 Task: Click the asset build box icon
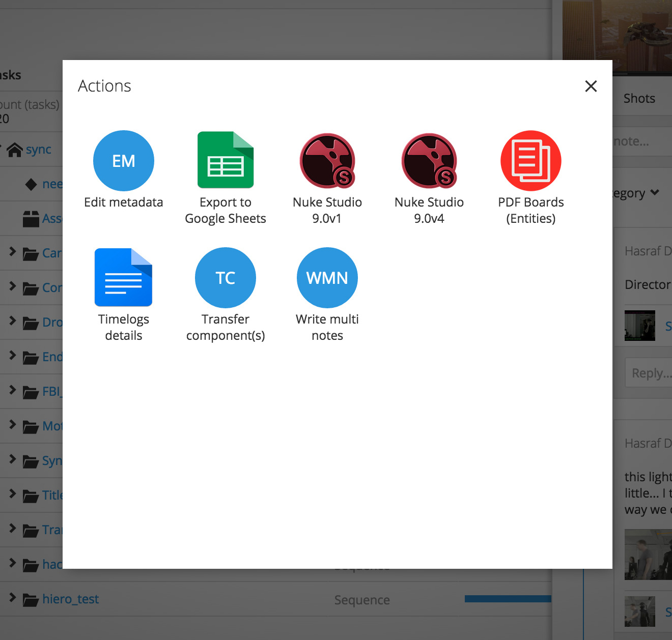[x=31, y=219]
